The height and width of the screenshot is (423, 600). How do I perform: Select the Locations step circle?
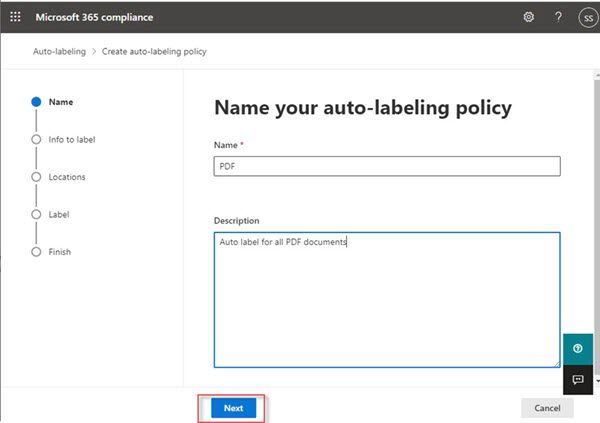click(36, 177)
